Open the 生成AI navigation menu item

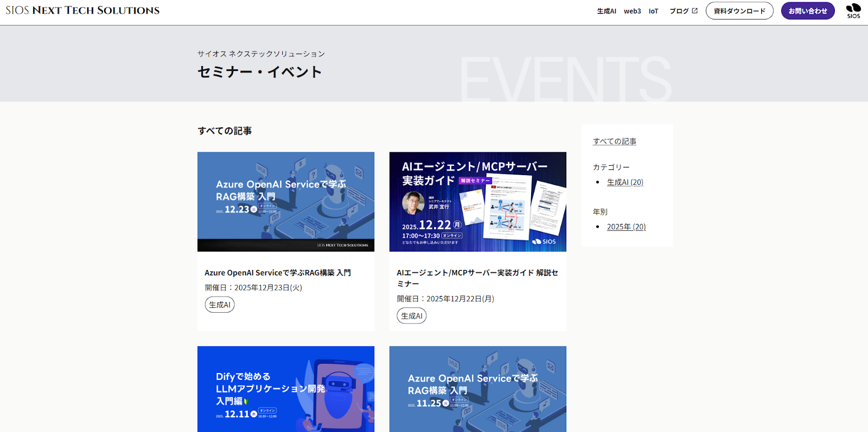(x=607, y=11)
